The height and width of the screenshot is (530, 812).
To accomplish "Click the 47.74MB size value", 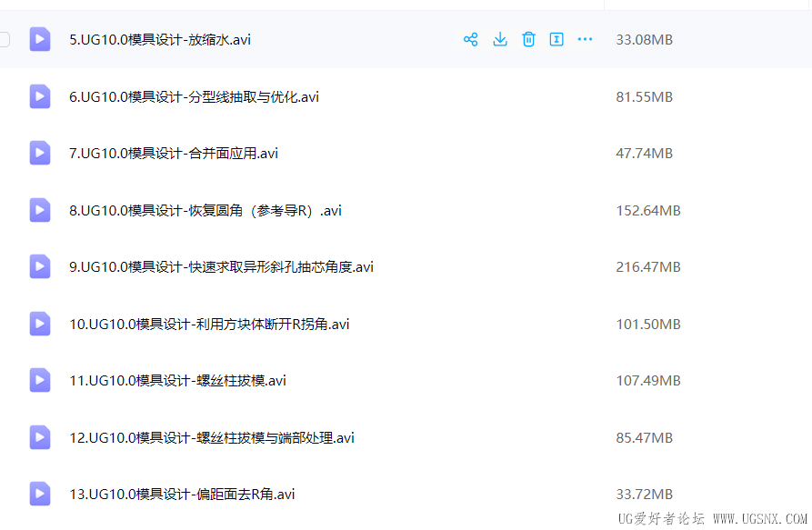I will 644,154.
